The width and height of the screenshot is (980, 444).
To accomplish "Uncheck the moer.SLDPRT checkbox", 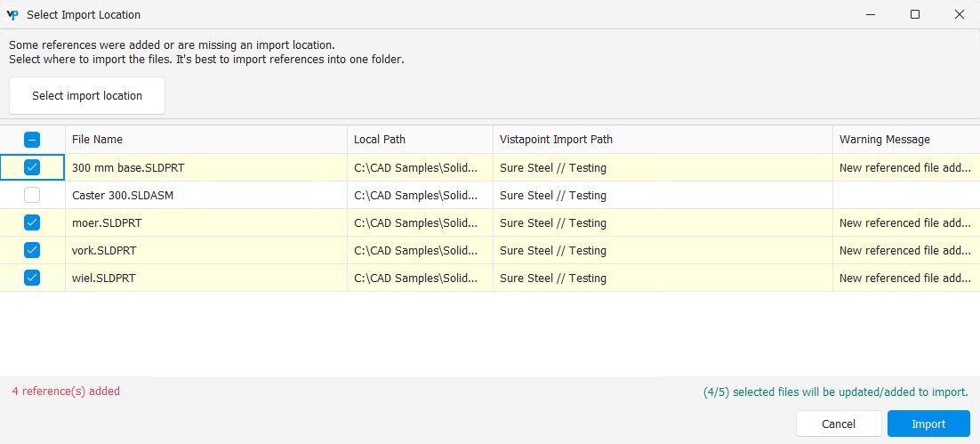I will point(32,222).
